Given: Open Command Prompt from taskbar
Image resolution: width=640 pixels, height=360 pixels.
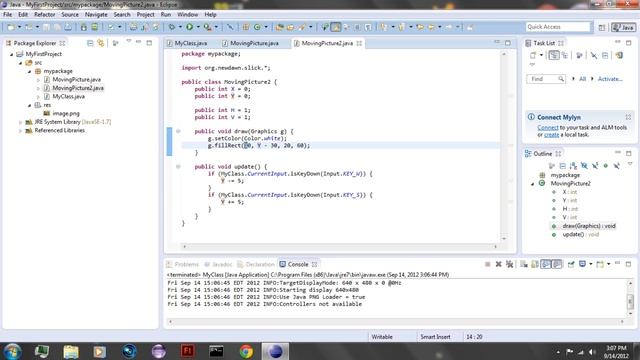Looking at the screenshot, I should click(216, 351).
